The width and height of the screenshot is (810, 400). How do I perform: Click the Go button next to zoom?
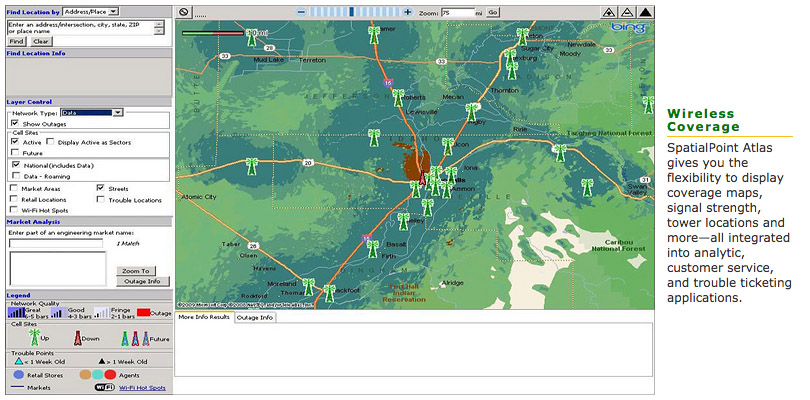click(x=492, y=12)
